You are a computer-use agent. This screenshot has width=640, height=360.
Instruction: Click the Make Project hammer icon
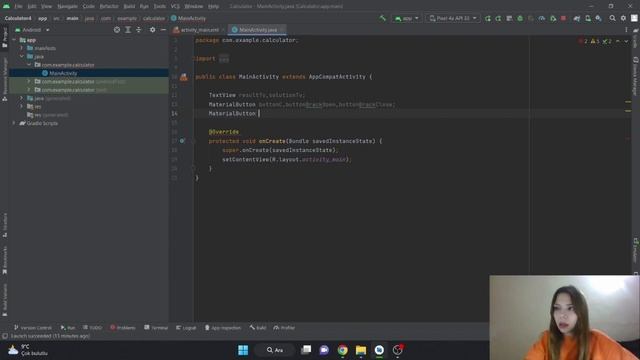(x=382, y=18)
